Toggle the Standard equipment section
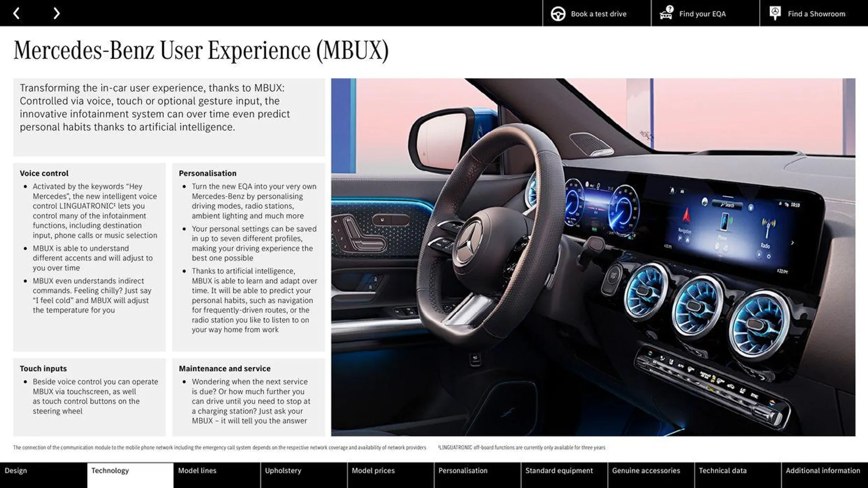The width and height of the screenshot is (868, 488). coord(559,471)
